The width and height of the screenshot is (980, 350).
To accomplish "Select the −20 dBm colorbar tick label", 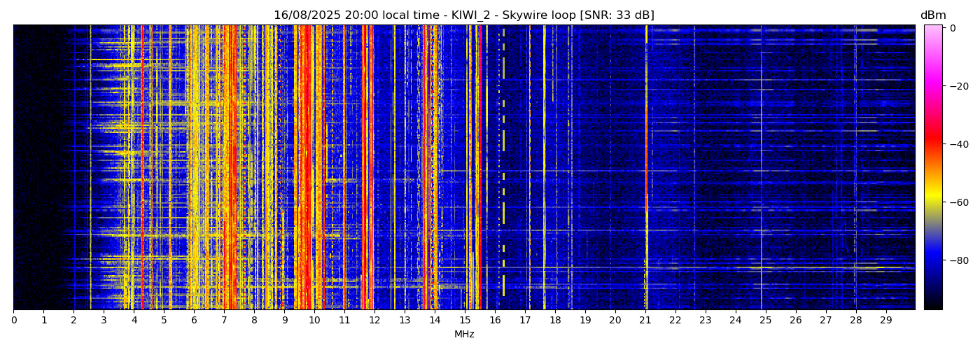I will tap(958, 86).
